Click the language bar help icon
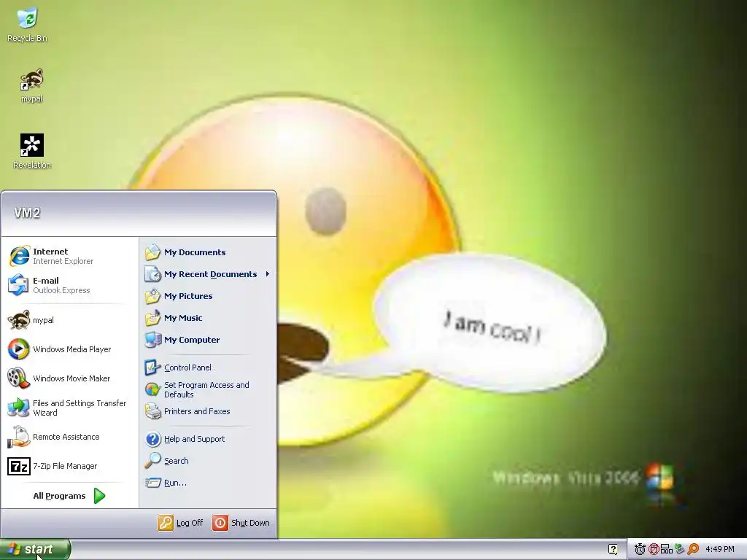The height and width of the screenshot is (560, 747). click(613, 550)
